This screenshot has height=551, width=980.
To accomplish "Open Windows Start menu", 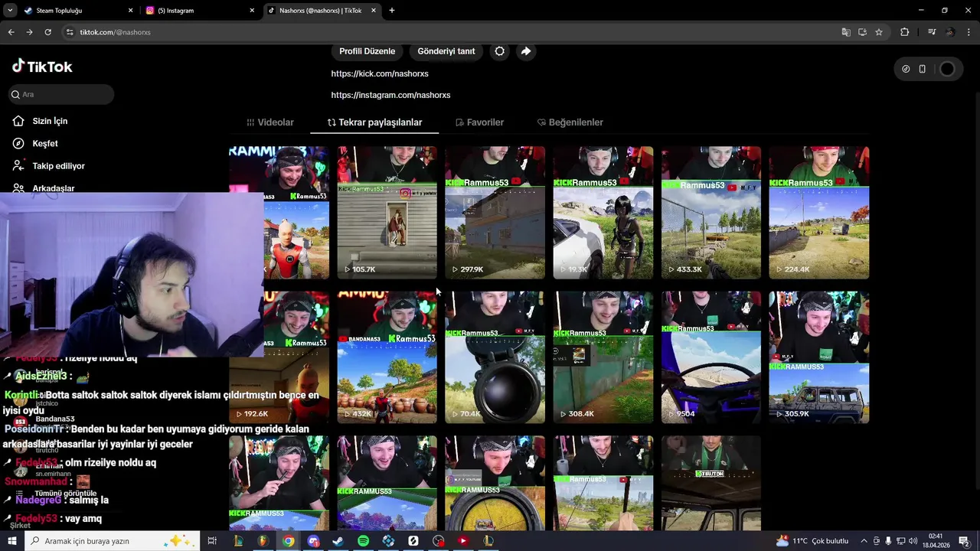I will point(11,541).
